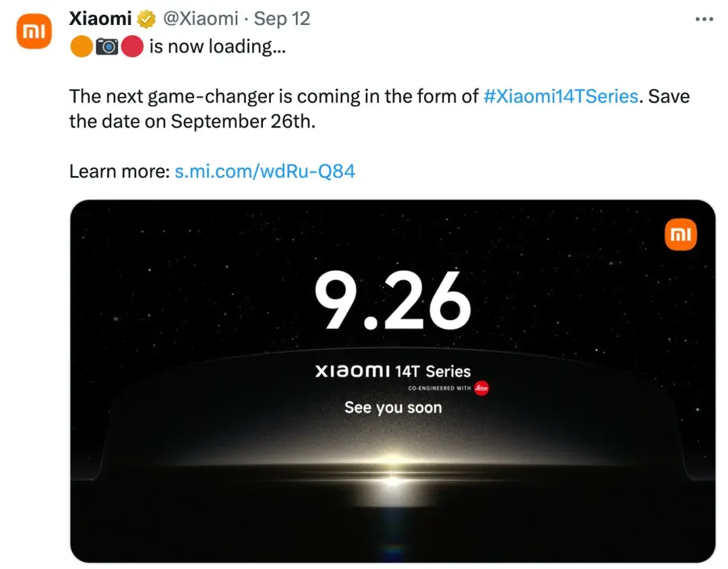Click the Xiaomi profile avatar
Viewport: 728px width, 569px height.
pos(34,32)
